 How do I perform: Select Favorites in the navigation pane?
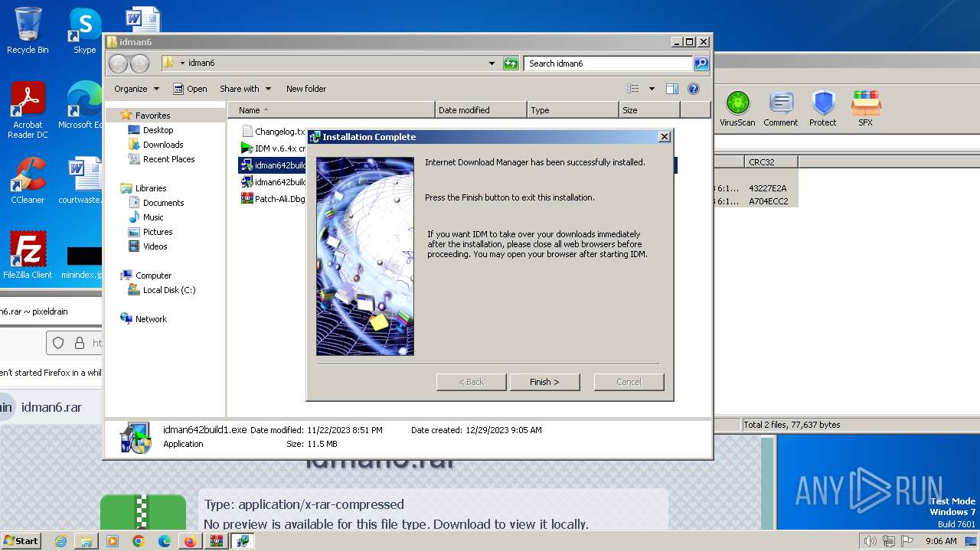pos(152,116)
